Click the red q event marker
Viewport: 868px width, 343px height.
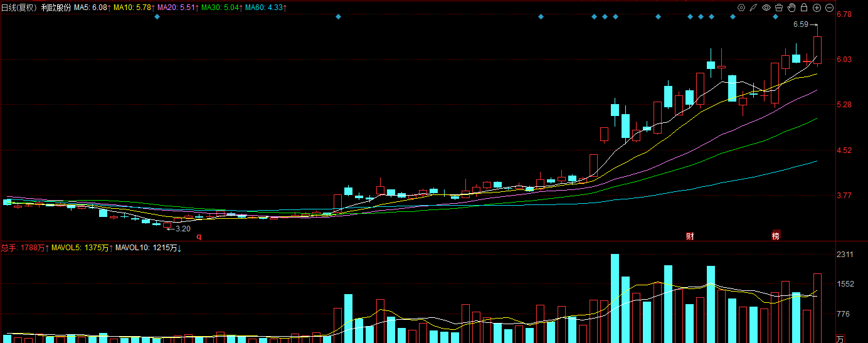click(x=199, y=236)
